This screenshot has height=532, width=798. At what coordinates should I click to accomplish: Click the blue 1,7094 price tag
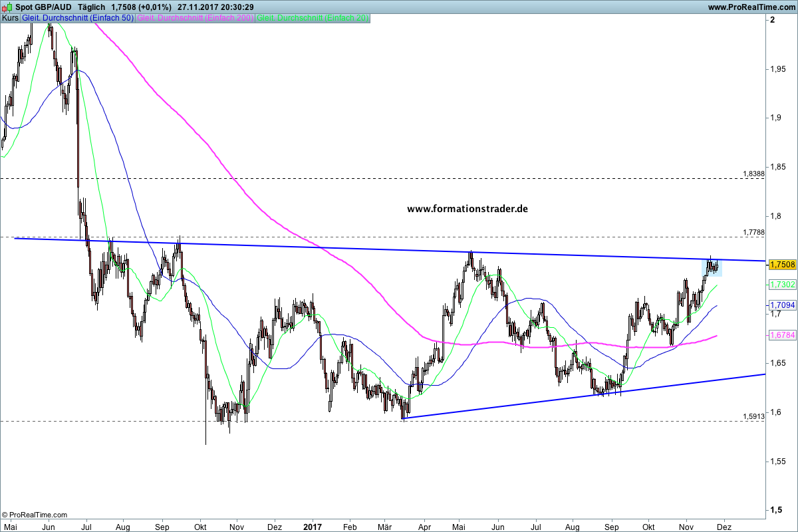point(782,305)
